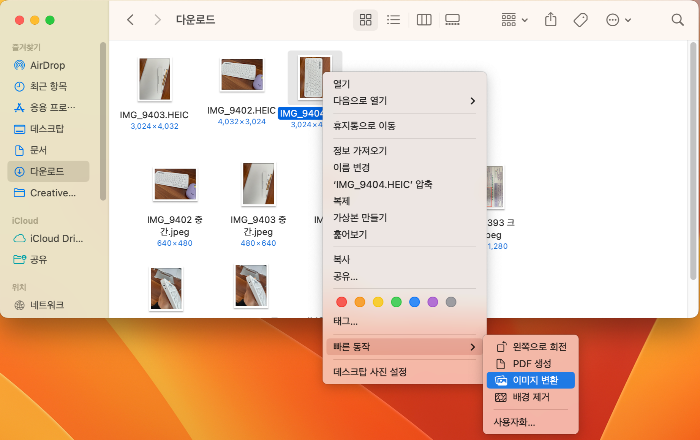
Task: Choose 훑어보기 quick look
Action: 404,235
